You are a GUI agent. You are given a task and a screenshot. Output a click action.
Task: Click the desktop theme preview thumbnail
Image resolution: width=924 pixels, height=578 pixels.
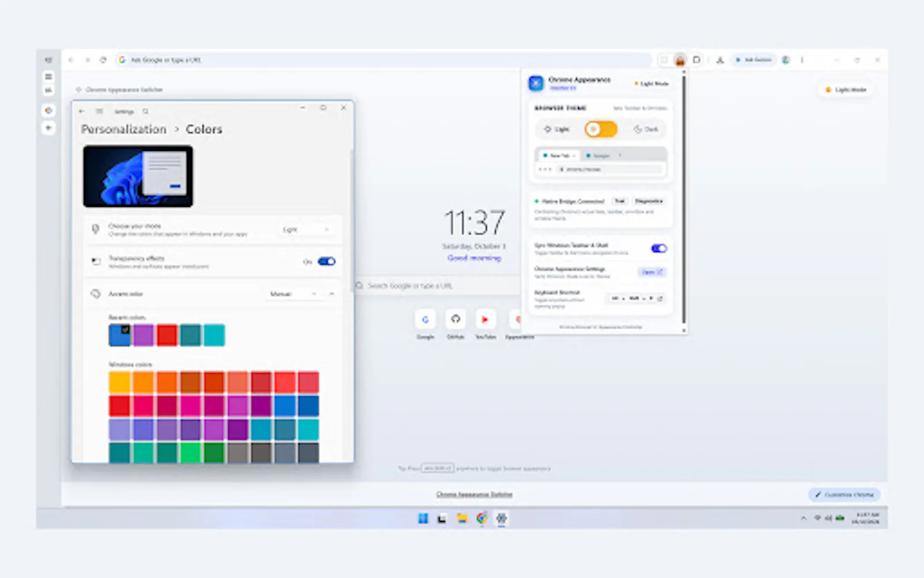pos(138,176)
